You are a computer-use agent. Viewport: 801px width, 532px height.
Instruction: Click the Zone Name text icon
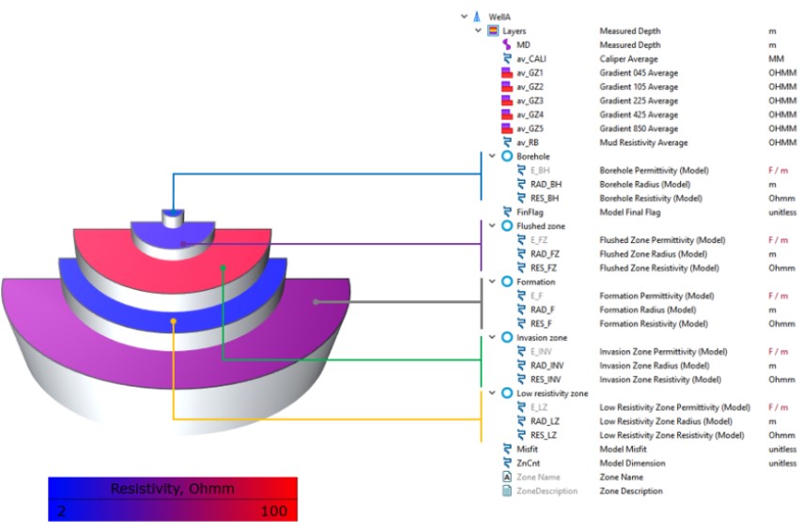pyautogui.click(x=507, y=477)
